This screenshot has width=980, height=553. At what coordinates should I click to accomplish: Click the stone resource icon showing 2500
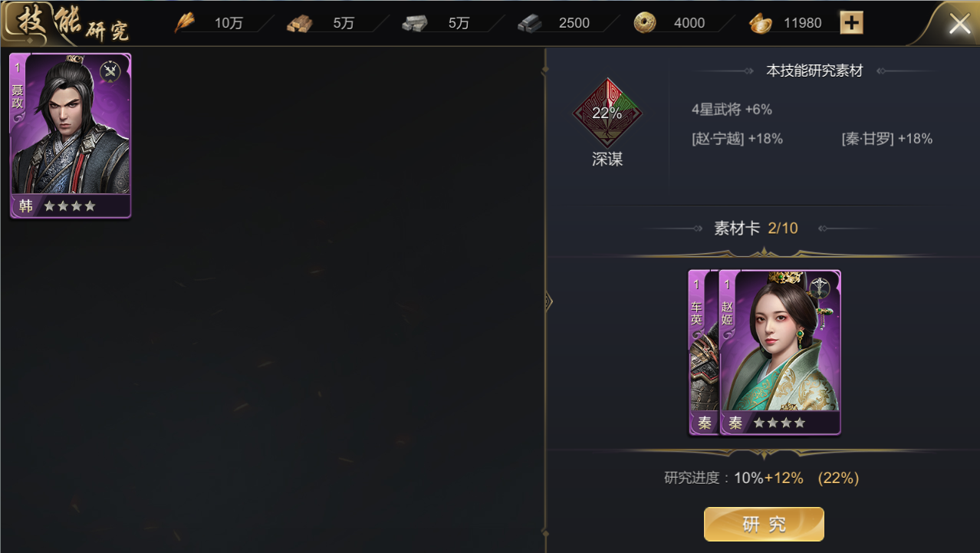(530, 24)
